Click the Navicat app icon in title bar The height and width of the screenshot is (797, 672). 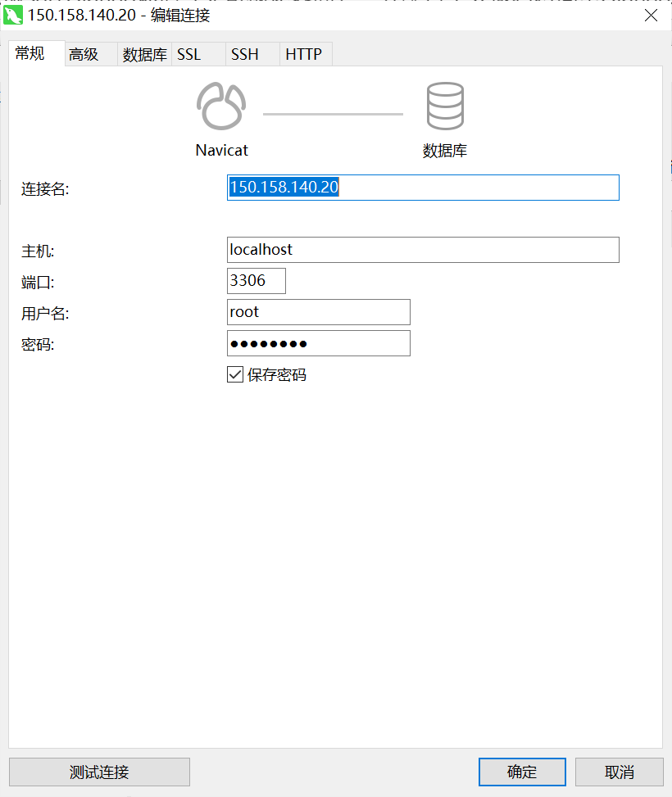[13, 16]
